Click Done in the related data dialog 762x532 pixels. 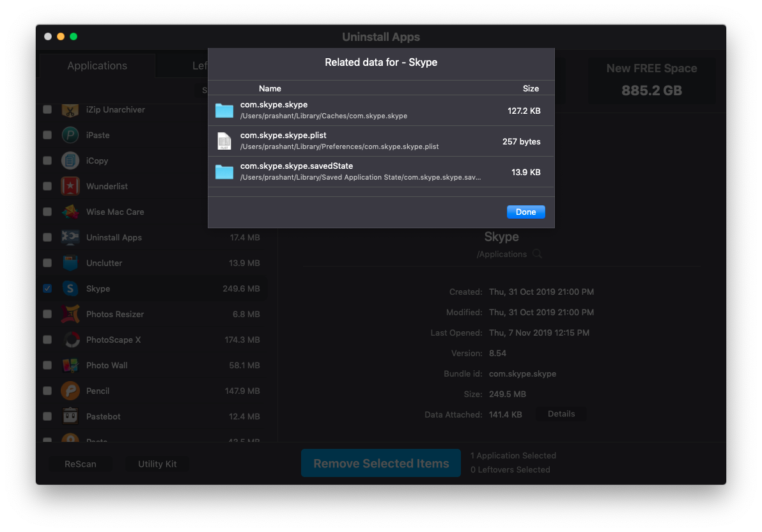pyautogui.click(x=526, y=212)
